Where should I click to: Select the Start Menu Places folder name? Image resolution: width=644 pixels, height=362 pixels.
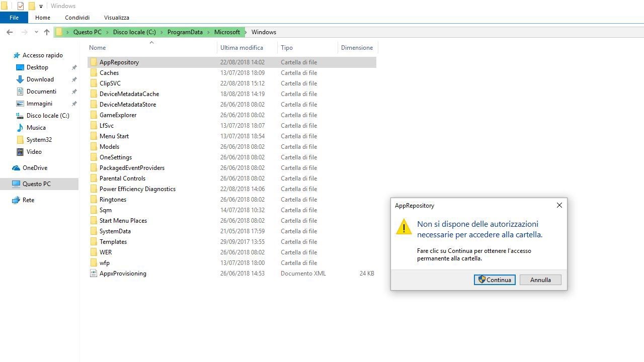(123, 221)
